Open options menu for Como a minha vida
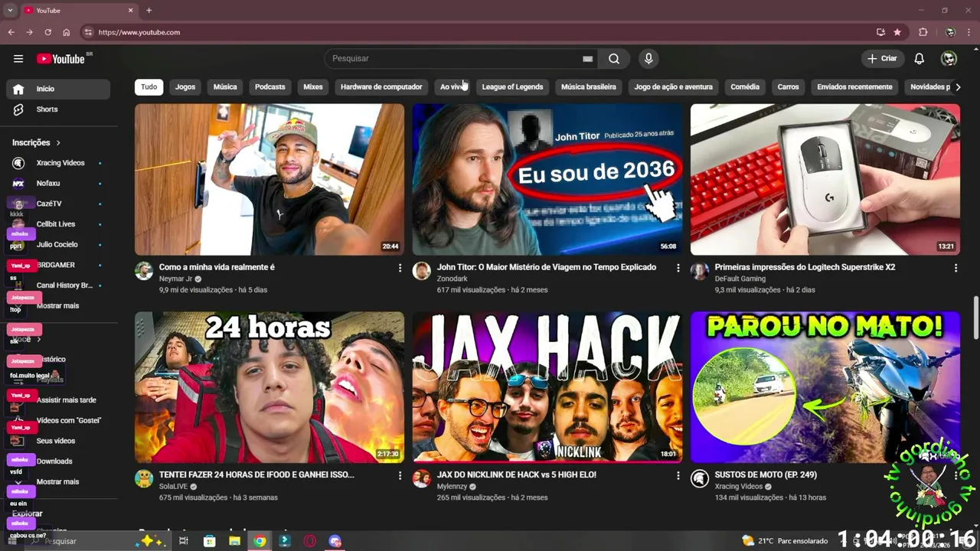 point(400,268)
